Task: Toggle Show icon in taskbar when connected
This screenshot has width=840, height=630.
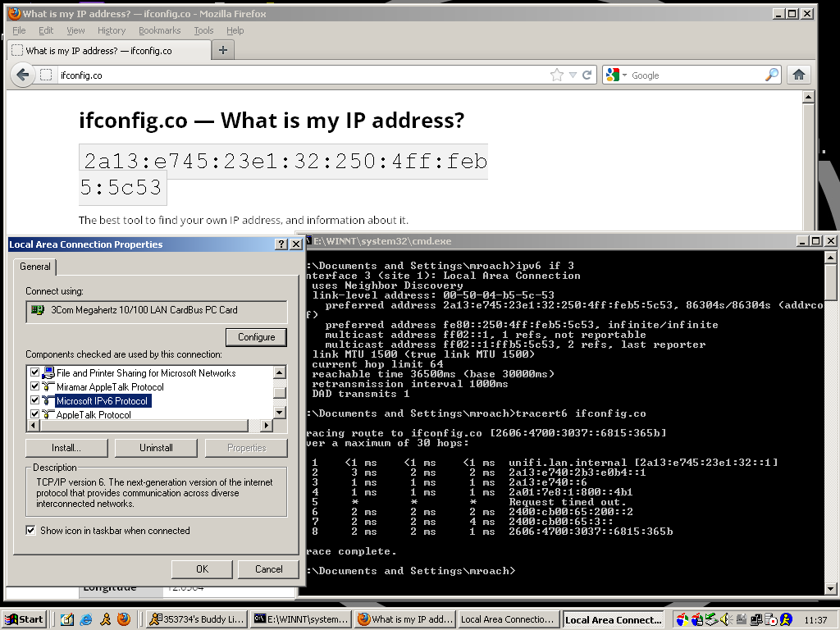Action: [x=31, y=531]
